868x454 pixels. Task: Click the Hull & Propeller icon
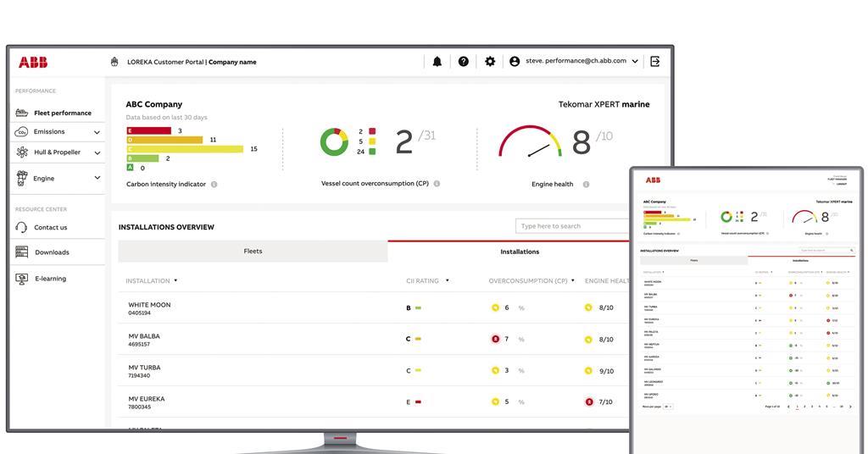[x=22, y=152]
